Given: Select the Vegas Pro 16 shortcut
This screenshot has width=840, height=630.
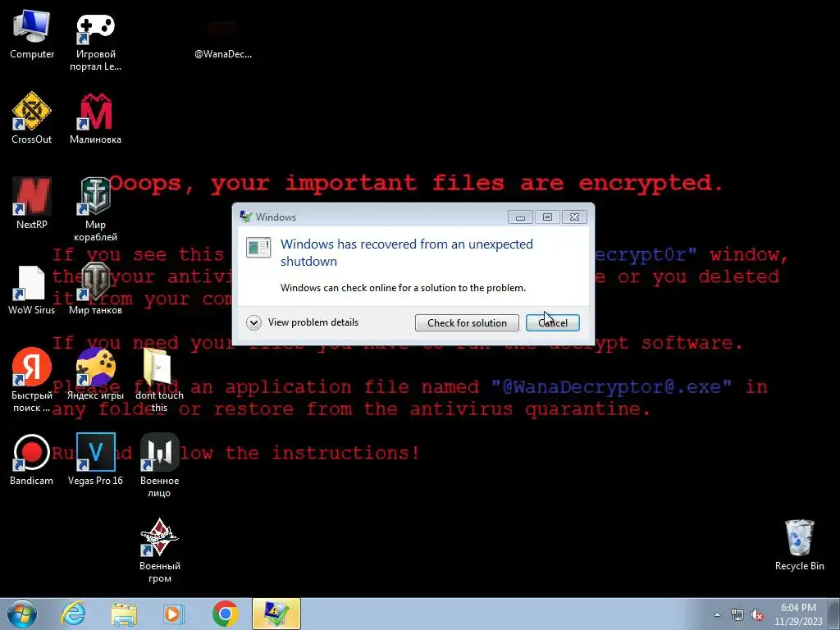Looking at the screenshot, I should [95, 459].
